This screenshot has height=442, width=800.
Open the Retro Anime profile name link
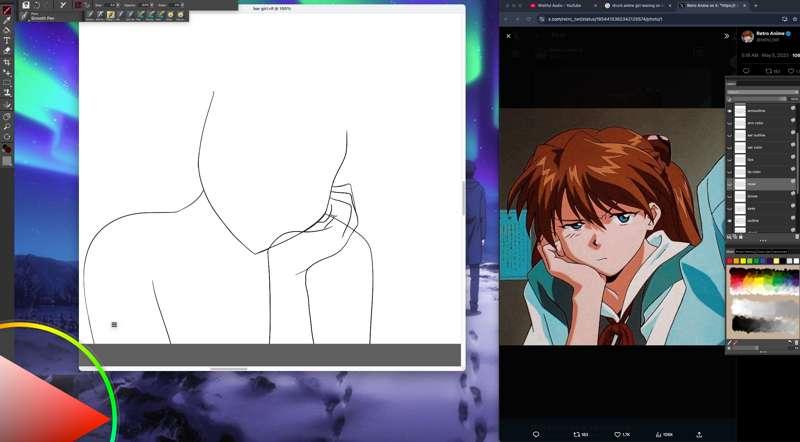(770, 33)
